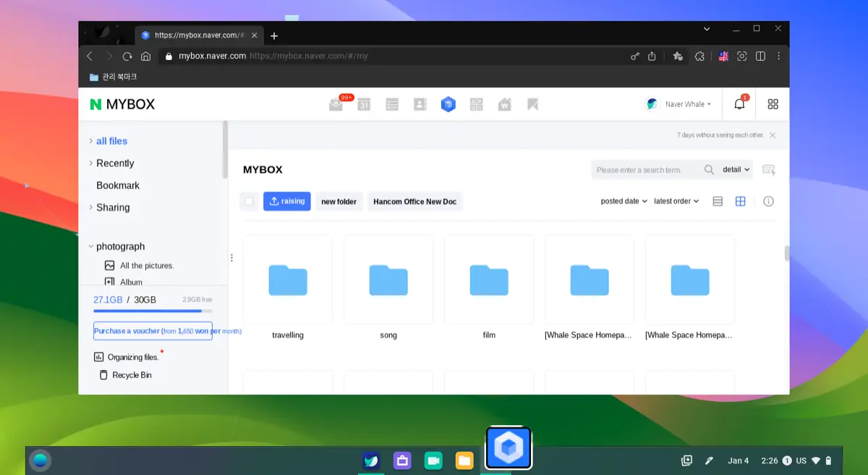Screen dimensions: 868x475
Task: Open the travelling folder thumbnail
Action: point(287,279)
